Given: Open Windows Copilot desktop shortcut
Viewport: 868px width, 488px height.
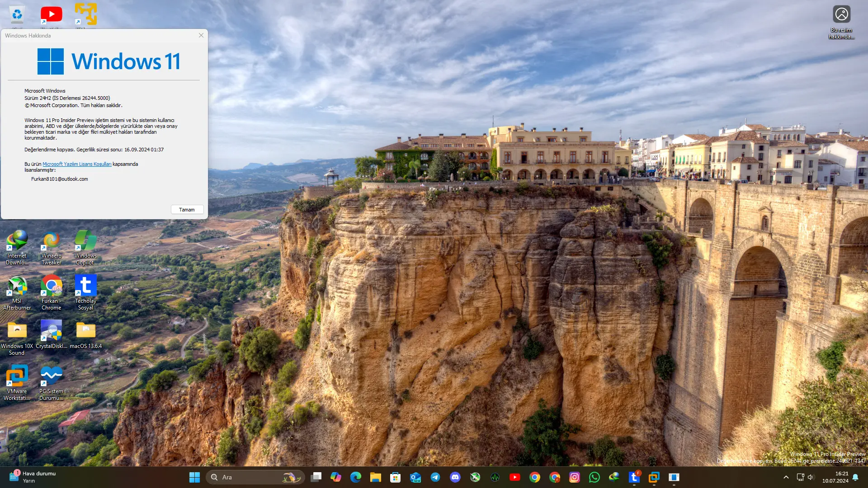Looking at the screenshot, I should click(x=85, y=248).
